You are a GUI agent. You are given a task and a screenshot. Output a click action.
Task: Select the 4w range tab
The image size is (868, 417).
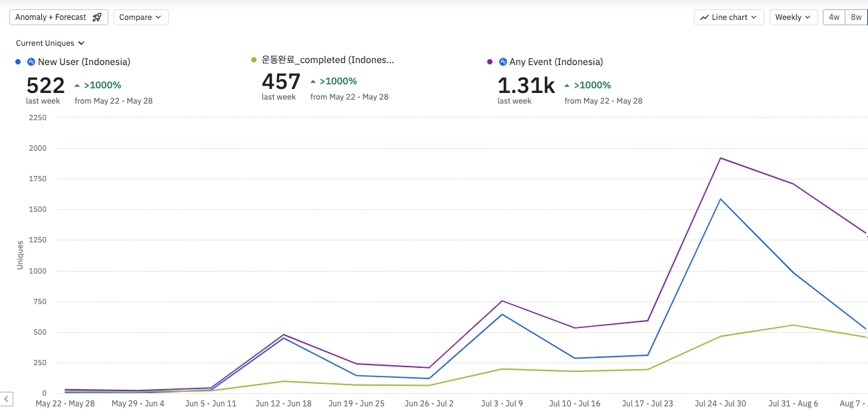(834, 17)
